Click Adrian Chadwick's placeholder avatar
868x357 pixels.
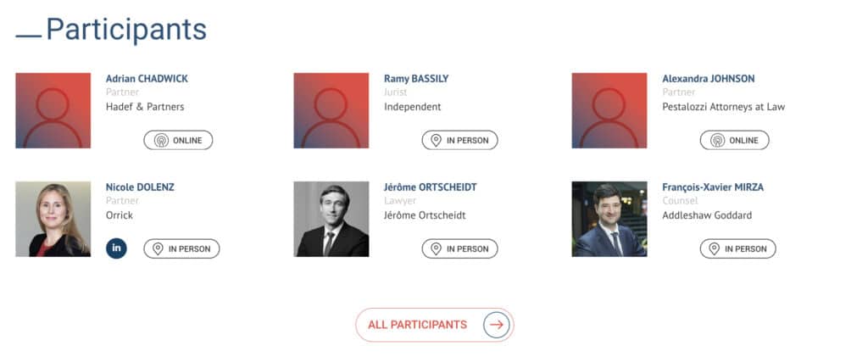click(x=53, y=110)
